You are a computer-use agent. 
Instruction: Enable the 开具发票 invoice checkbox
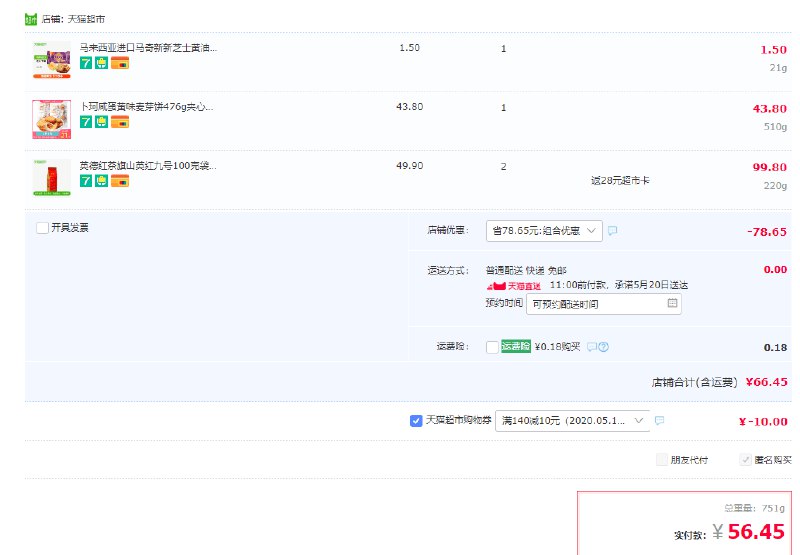click(x=42, y=228)
